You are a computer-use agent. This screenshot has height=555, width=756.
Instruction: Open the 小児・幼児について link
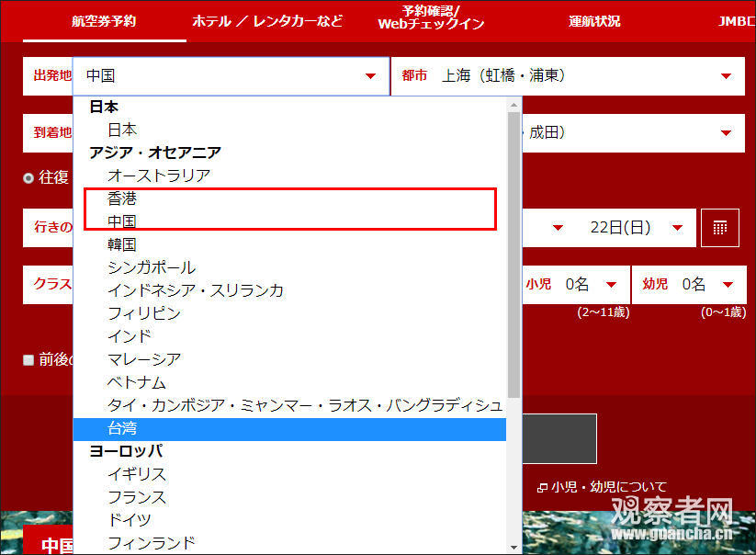point(603,487)
